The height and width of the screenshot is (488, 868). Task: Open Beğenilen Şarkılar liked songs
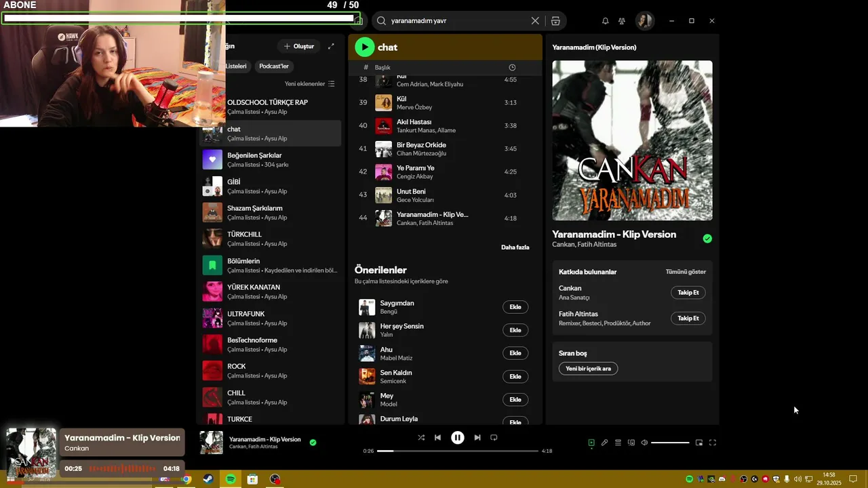point(271,159)
